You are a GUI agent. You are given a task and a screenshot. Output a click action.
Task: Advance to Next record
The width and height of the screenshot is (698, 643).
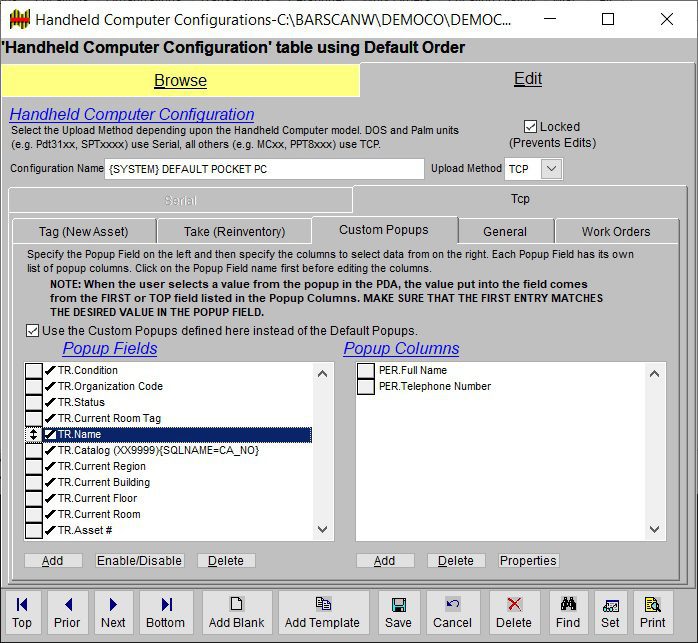(x=113, y=612)
